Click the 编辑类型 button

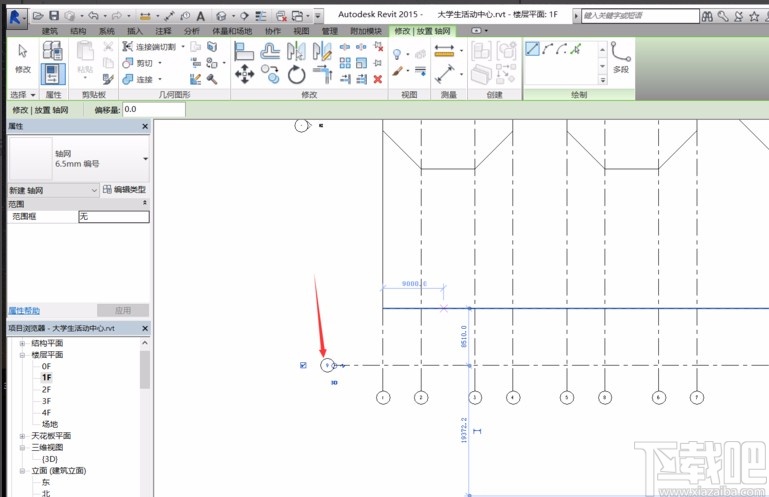(125, 190)
